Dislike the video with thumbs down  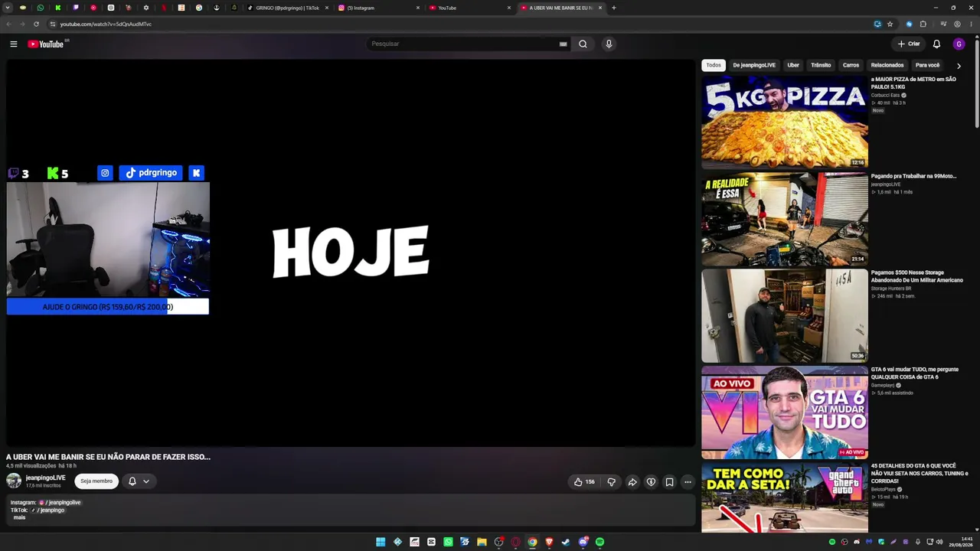pyautogui.click(x=611, y=481)
